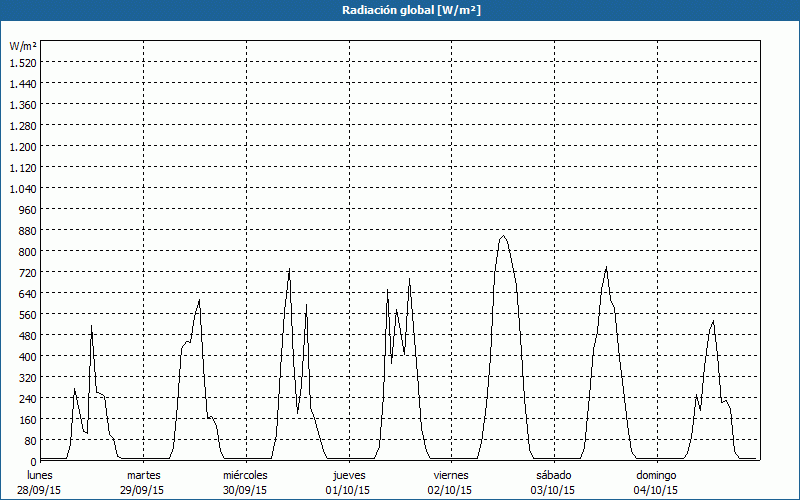Click the 28/09/15 date label

pos(40,490)
